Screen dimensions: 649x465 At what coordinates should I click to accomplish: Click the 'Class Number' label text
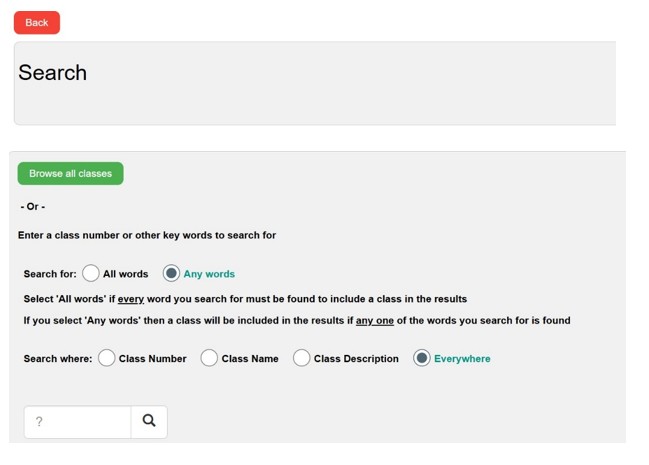tap(152, 359)
